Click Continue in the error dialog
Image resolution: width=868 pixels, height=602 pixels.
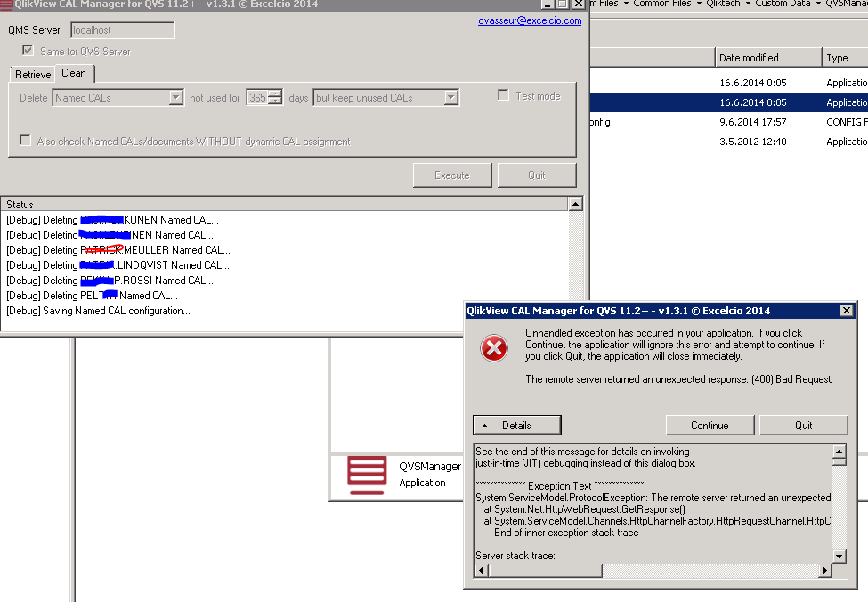[710, 426]
